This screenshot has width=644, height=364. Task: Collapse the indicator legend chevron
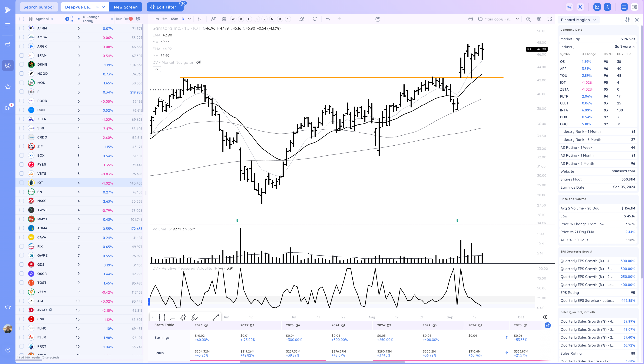(157, 69)
